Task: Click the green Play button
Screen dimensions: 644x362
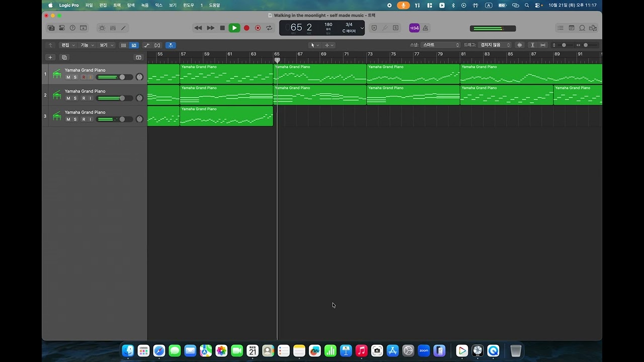Action: pos(234,28)
